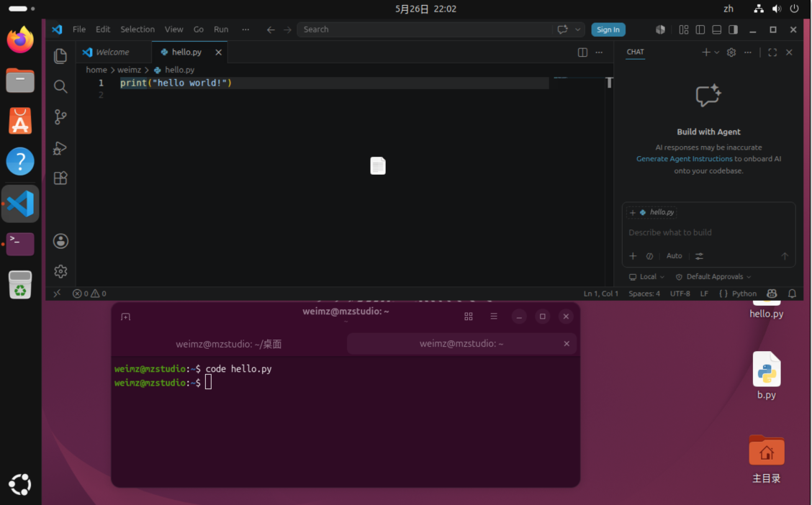812x505 pixels.
Task: Open the Source Control view
Action: [x=60, y=117]
